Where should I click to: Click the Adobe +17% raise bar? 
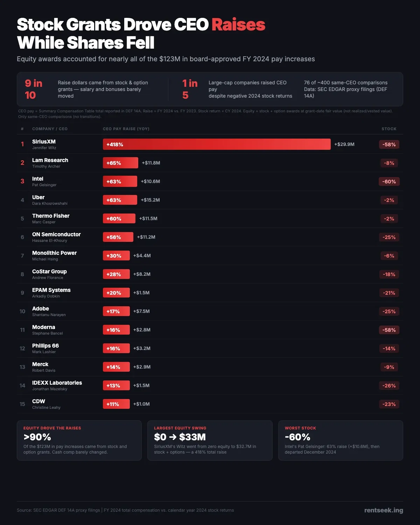[x=116, y=311]
